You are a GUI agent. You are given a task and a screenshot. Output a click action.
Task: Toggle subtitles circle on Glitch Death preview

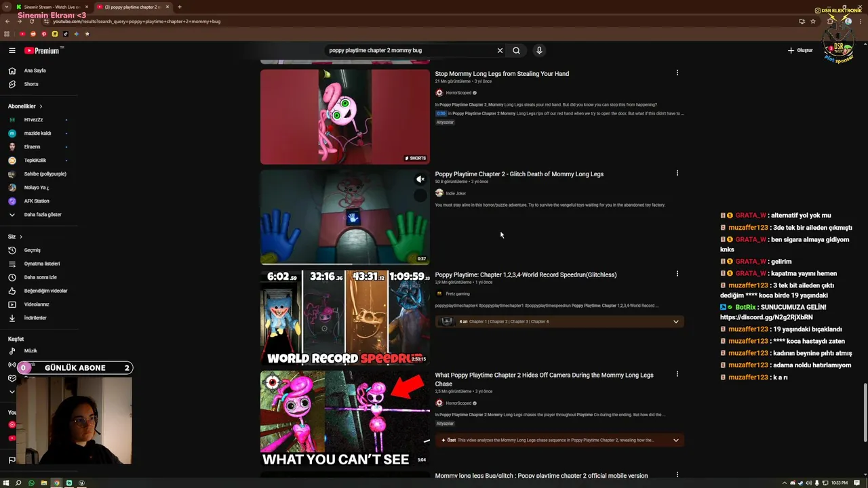point(420,195)
